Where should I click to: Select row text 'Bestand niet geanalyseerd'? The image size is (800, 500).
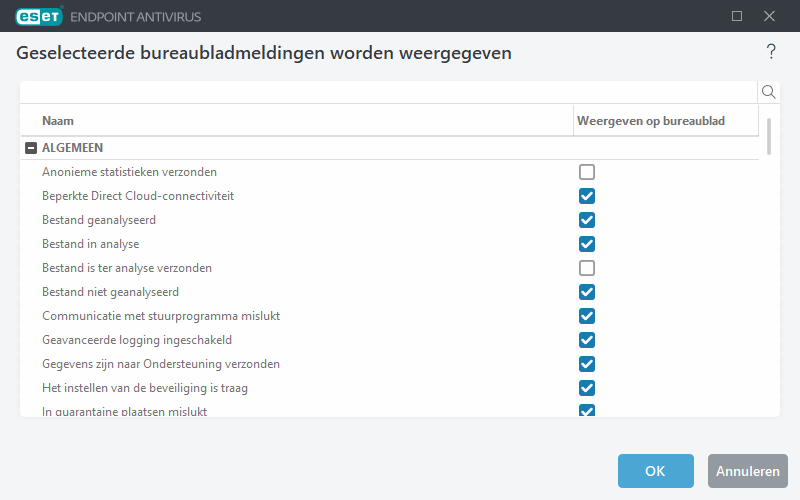(110, 292)
